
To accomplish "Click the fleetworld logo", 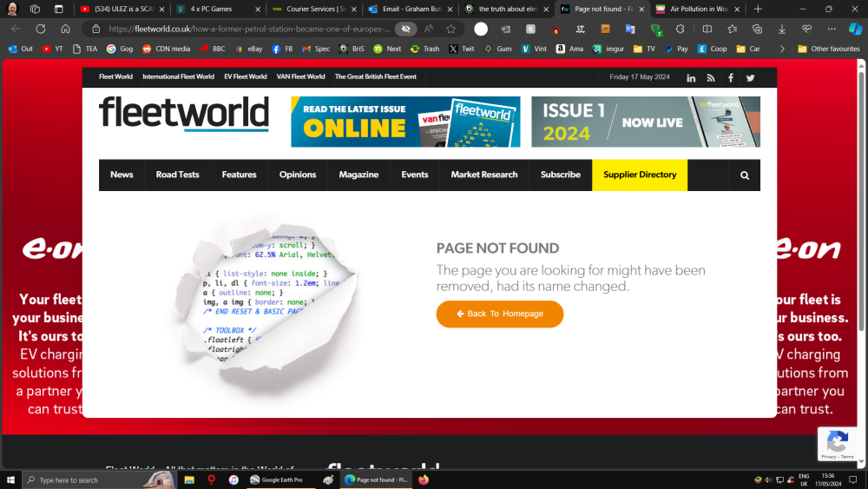I will click(184, 114).
